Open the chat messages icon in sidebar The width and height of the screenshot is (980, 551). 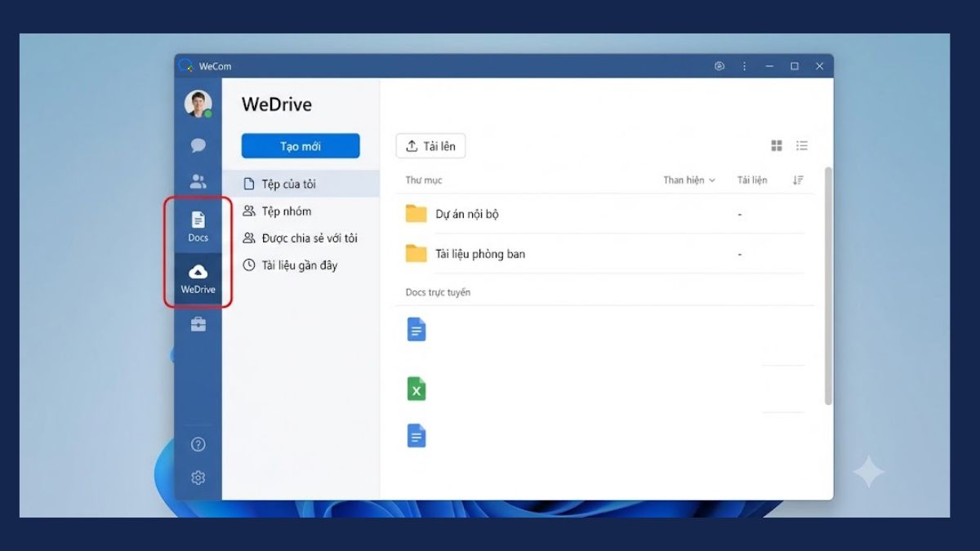click(x=198, y=145)
